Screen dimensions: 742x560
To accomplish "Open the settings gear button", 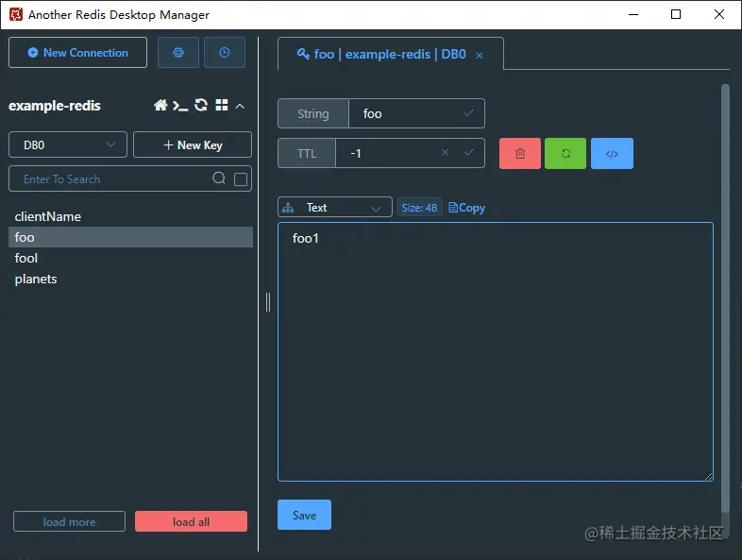I will point(177,53).
